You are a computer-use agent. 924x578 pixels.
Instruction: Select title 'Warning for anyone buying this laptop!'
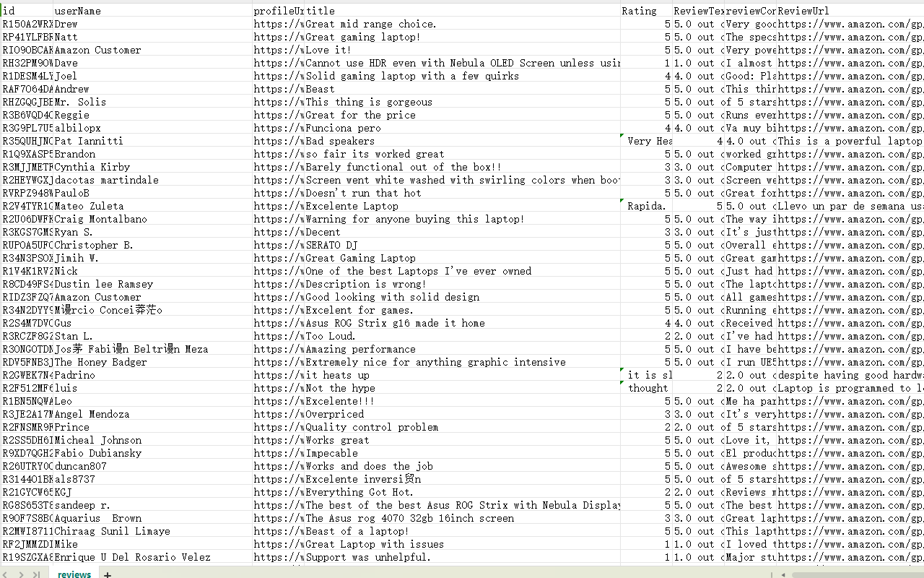point(463,219)
